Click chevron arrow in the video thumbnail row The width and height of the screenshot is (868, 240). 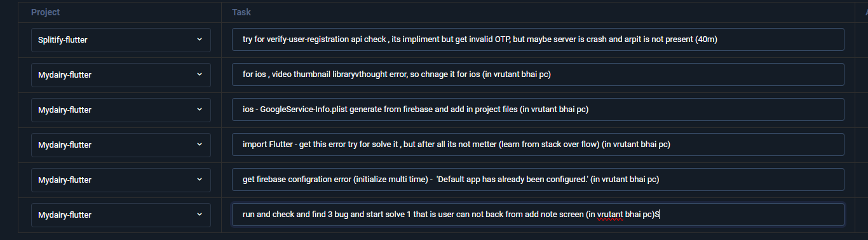click(x=200, y=74)
